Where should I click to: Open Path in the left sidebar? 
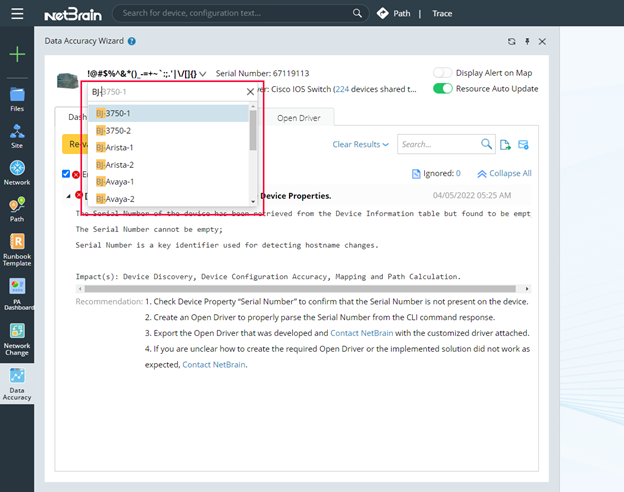tap(17, 209)
